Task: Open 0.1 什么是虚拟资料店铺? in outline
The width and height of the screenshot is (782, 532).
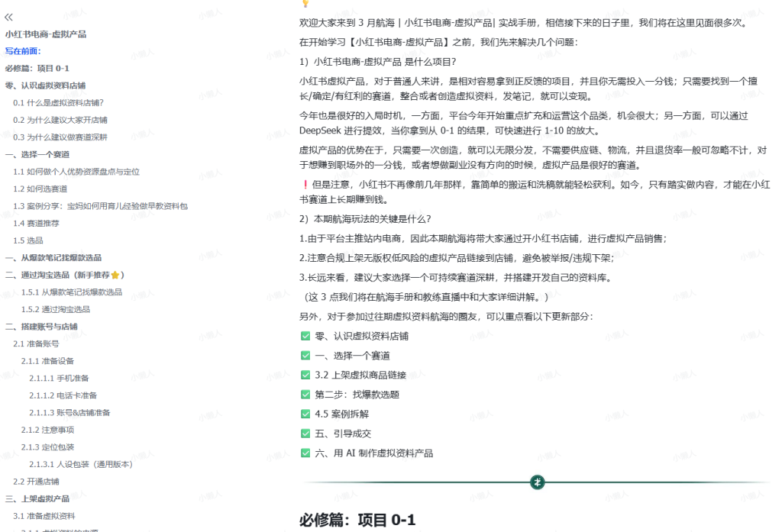Action: (58, 103)
